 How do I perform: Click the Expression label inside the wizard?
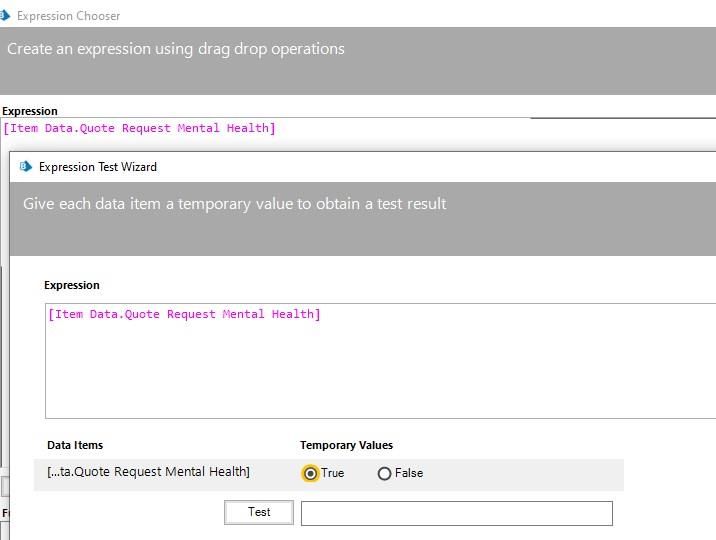pyautogui.click(x=72, y=285)
